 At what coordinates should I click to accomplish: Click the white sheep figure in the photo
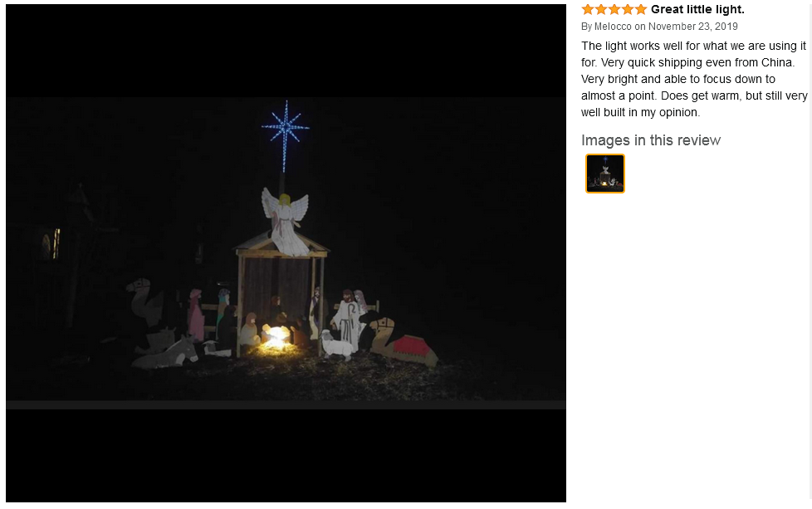[337, 344]
